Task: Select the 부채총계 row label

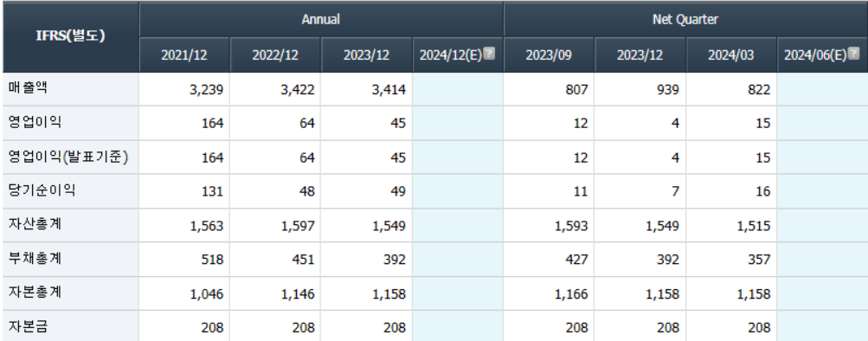Action: coord(35,259)
